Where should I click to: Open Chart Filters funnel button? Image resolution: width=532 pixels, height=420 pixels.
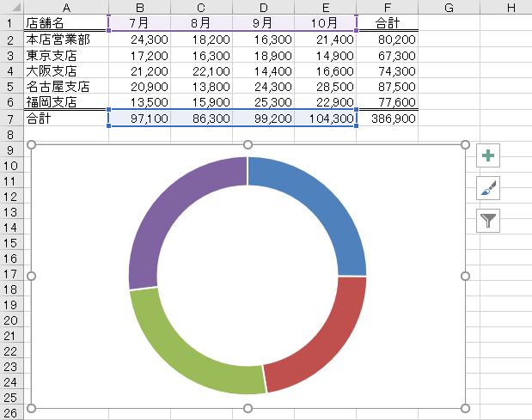(x=488, y=221)
